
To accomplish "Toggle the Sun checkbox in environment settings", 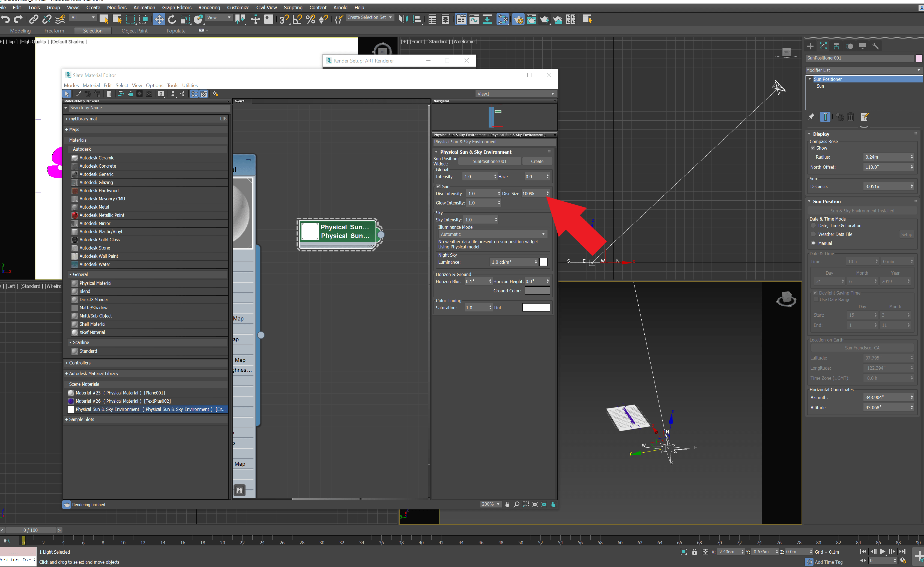I will (438, 186).
